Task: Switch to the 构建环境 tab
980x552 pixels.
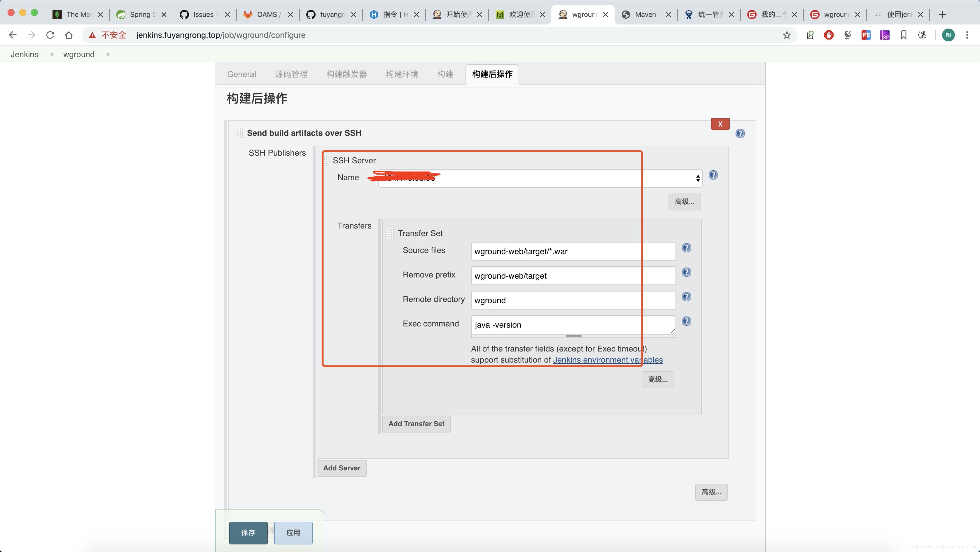Action: point(402,74)
